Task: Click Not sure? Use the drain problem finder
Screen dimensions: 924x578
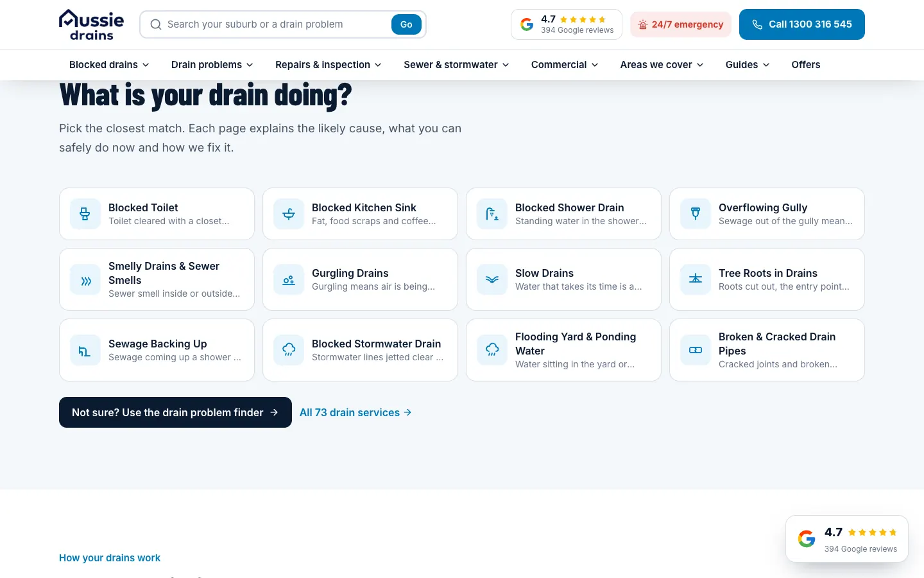Action: pos(175,412)
